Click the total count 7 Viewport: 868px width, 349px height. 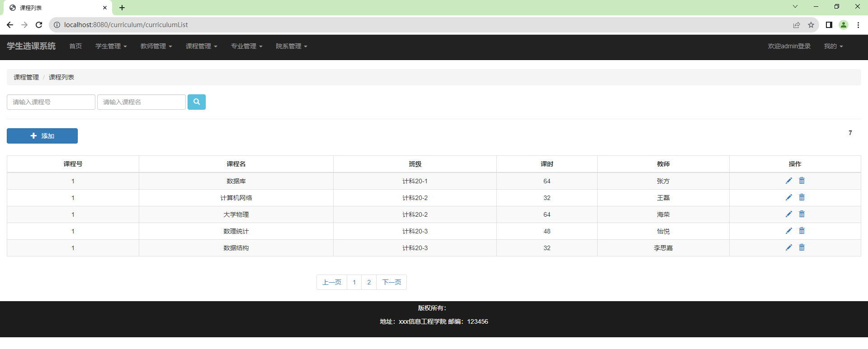pos(850,133)
